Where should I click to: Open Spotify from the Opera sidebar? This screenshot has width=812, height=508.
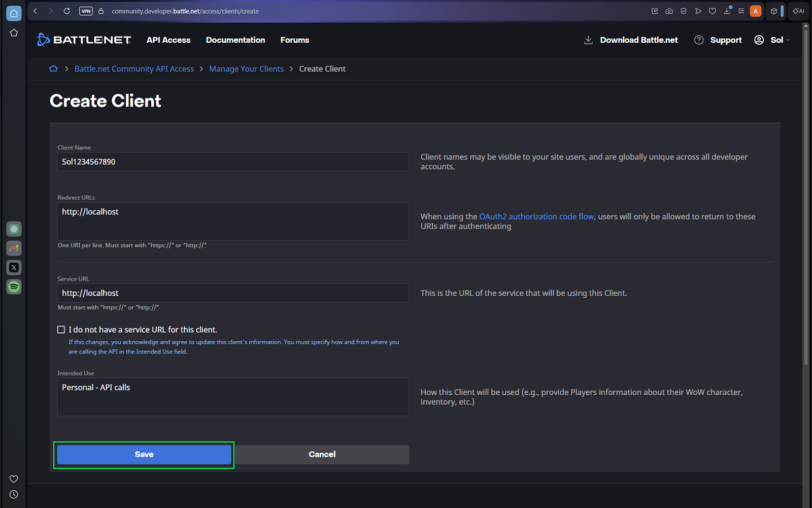click(14, 287)
